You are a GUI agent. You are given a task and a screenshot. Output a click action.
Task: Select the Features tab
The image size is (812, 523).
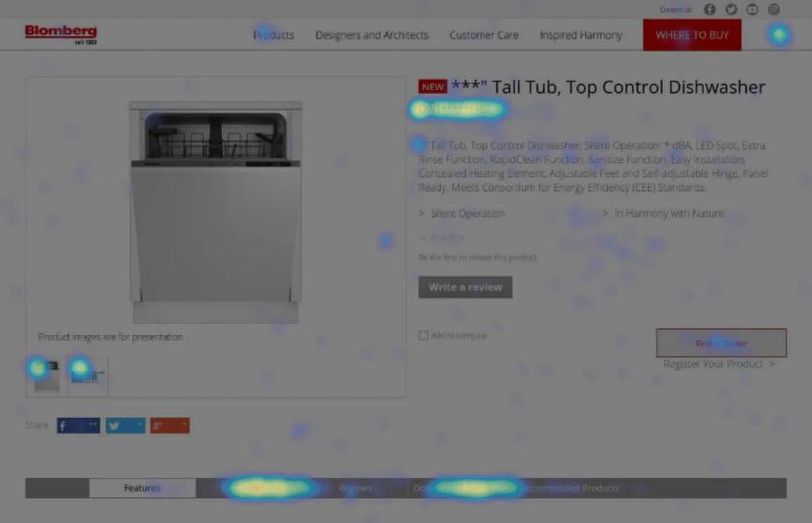(x=143, y=488)
